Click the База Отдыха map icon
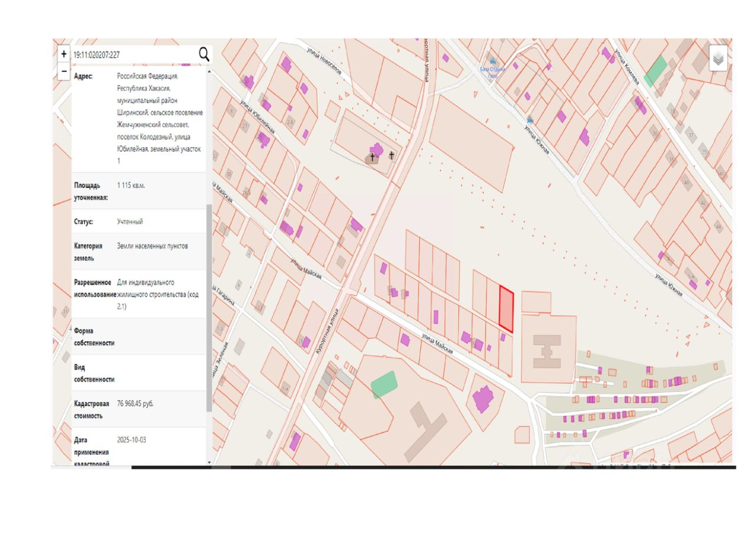 click(x=492, y=61)
